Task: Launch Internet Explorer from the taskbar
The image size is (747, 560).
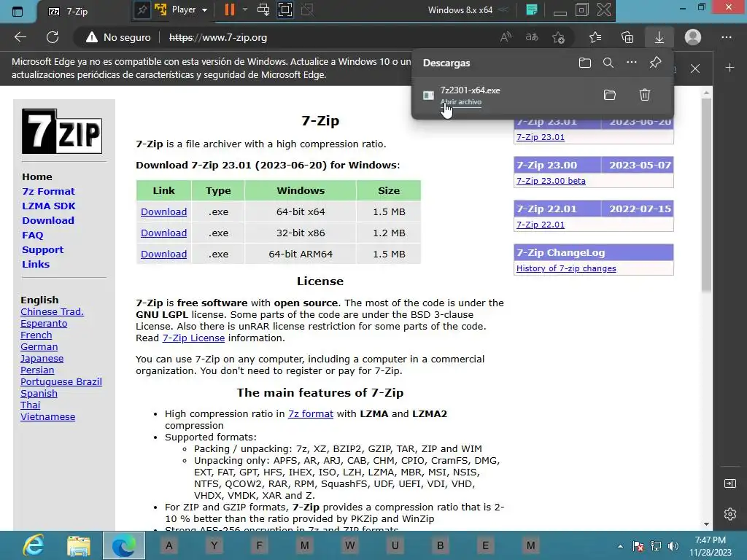Action: (34, 545)
